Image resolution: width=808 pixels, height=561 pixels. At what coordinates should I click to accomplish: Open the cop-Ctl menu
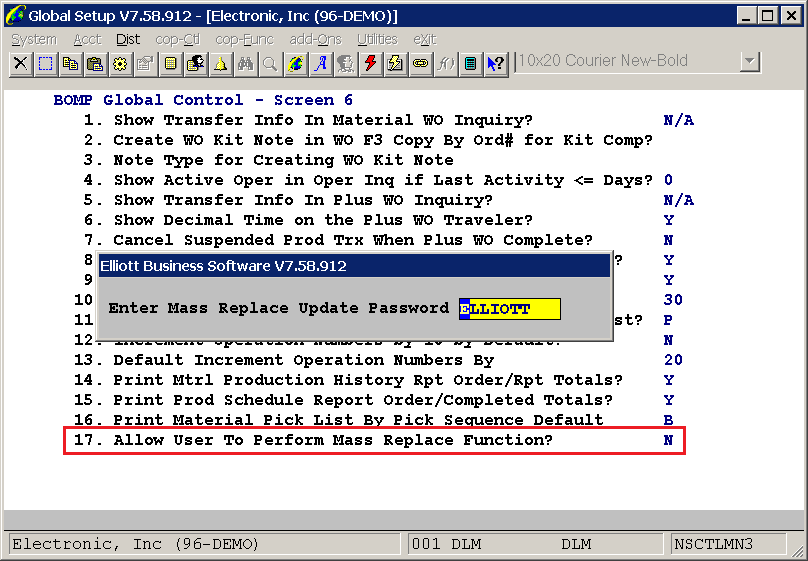tap(178, 40)
